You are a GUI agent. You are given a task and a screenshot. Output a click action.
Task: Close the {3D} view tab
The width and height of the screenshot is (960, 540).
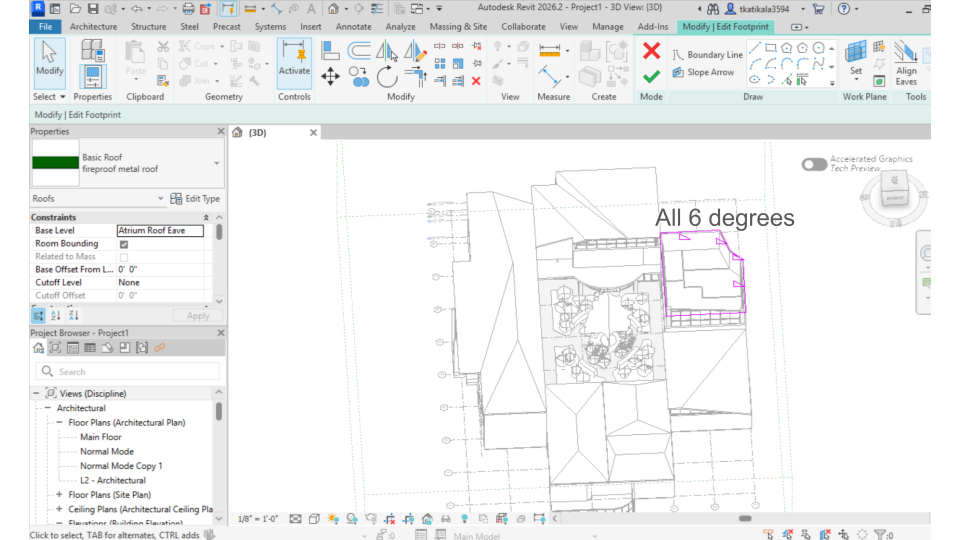click(x=313, y=132)
